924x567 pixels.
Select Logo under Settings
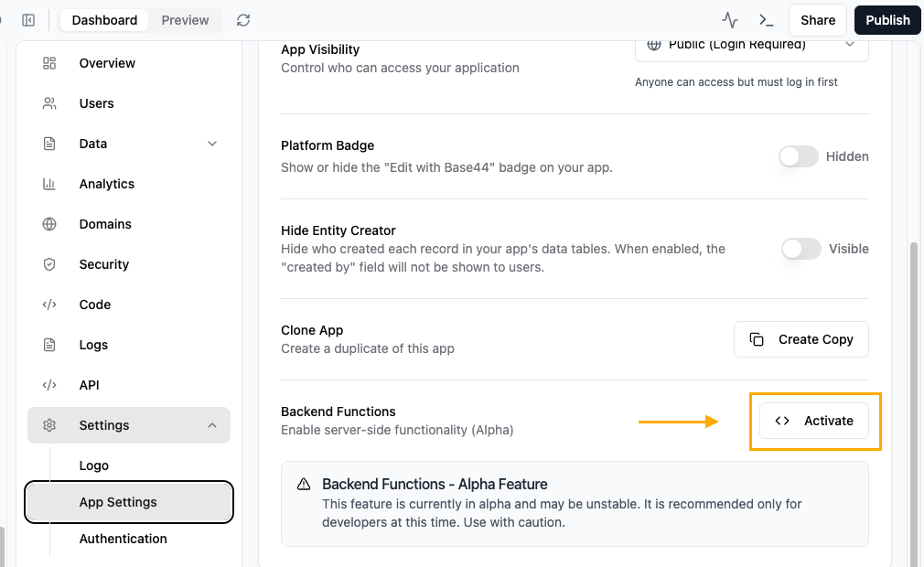click(x=93, y=465)
